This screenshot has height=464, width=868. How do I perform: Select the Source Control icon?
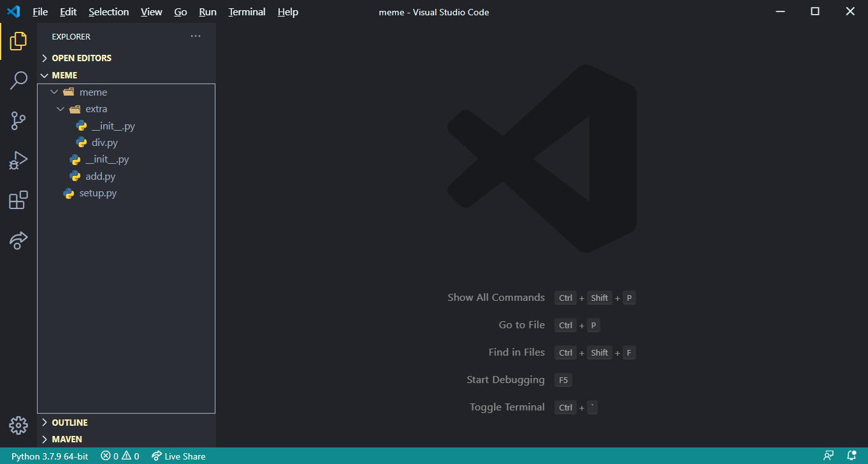[x=18, y=120]
